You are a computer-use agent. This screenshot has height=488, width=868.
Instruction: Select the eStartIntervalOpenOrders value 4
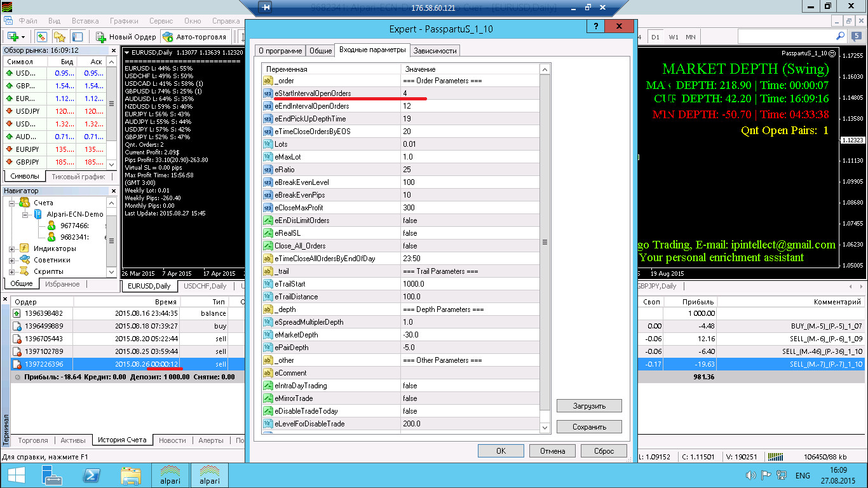tap(470, 93)
